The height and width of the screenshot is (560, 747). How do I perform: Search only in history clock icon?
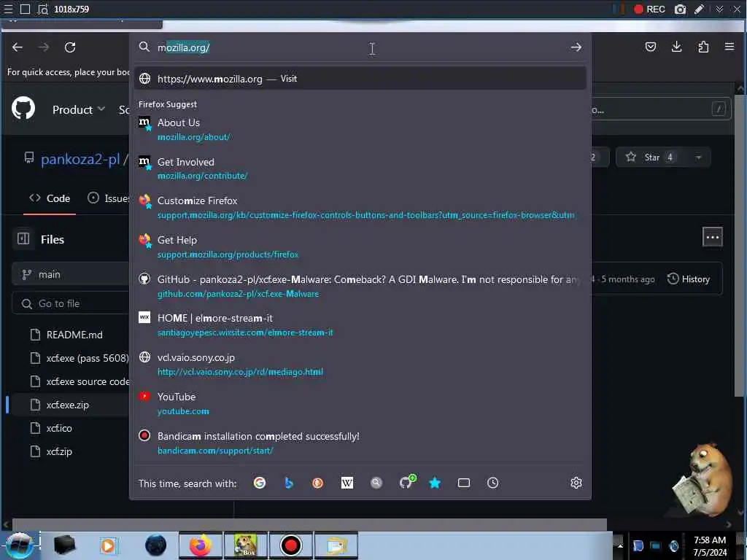pyautogui.click(x=492, y=483)
